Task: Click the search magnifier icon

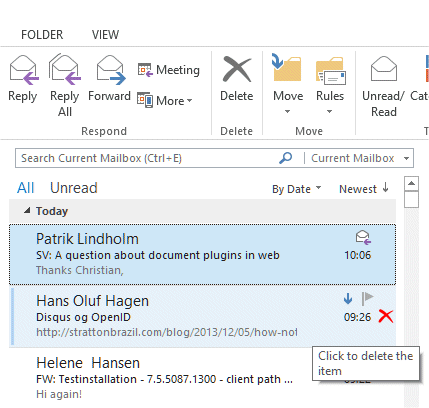Action: pyautogui.click(x=286, y=158)
